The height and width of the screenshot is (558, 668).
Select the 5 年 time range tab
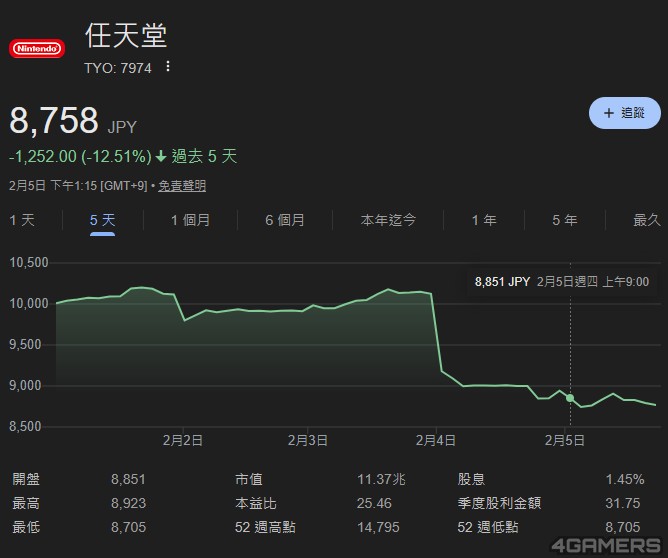point(565,220)
